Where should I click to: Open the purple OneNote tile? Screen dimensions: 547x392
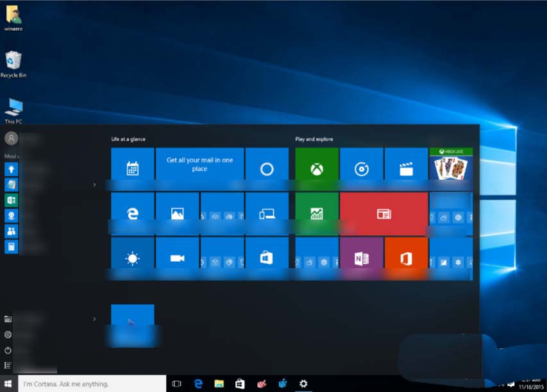(x=362, y=259)
